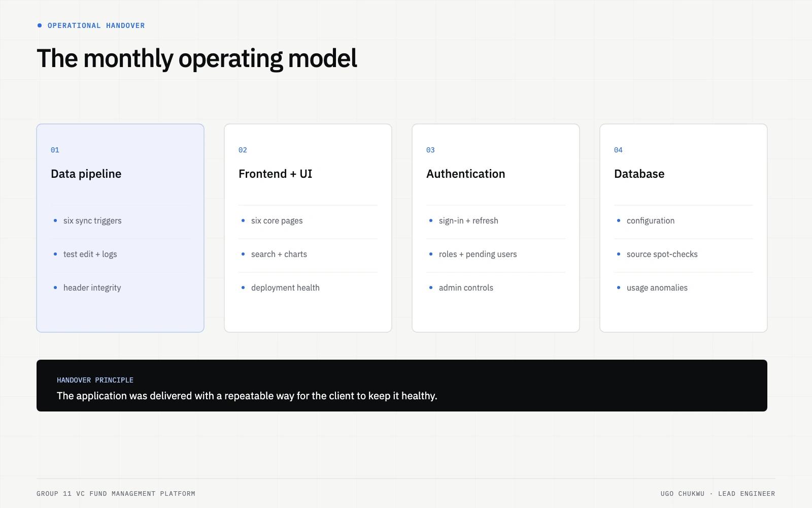The height and width of the screenshot is (508, 812).
Task: Click the 'roles + pending users' item
Action: click(478, 254)
